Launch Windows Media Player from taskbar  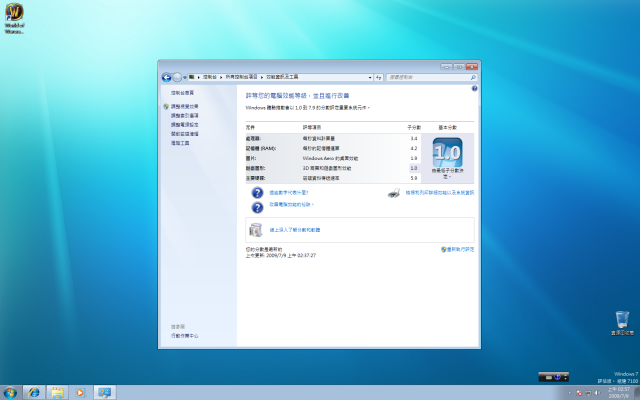(80, 393)
